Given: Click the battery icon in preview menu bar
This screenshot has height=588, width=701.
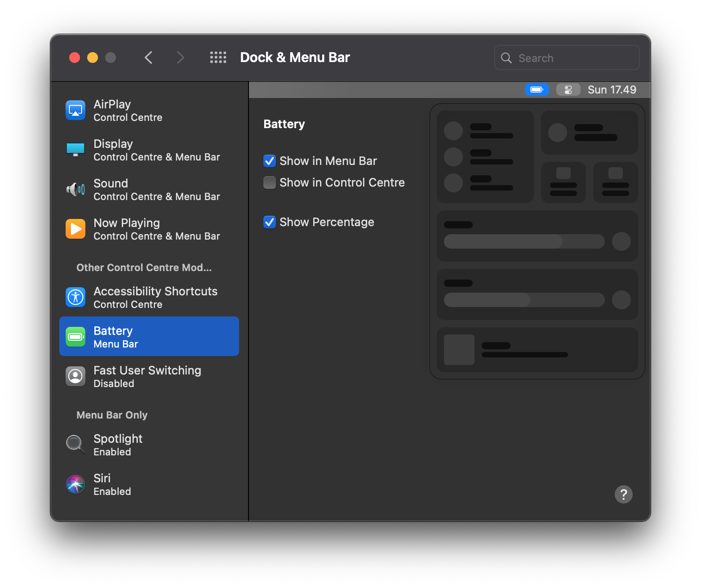Looking at the screenshot, I should coord(537,89).
